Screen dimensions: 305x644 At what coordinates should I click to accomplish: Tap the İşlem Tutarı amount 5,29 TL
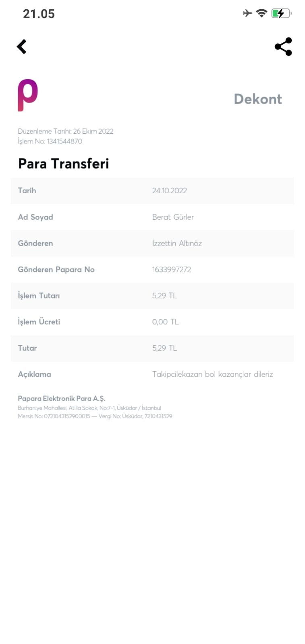tap(165, 295)
